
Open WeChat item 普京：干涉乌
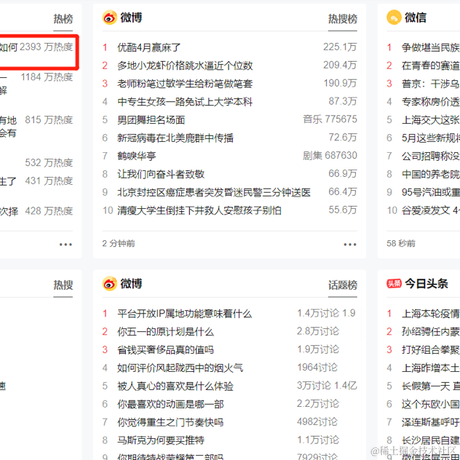tap(431, 84)
